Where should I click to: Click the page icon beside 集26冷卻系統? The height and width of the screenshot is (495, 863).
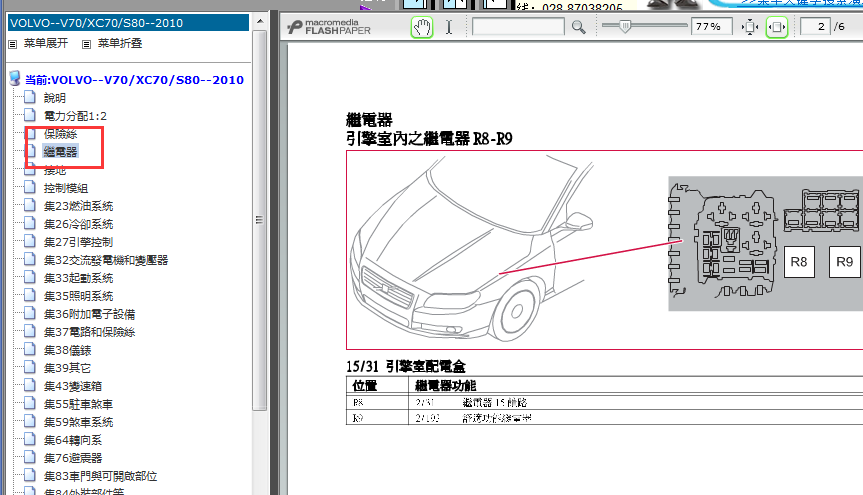click(30, 224)
